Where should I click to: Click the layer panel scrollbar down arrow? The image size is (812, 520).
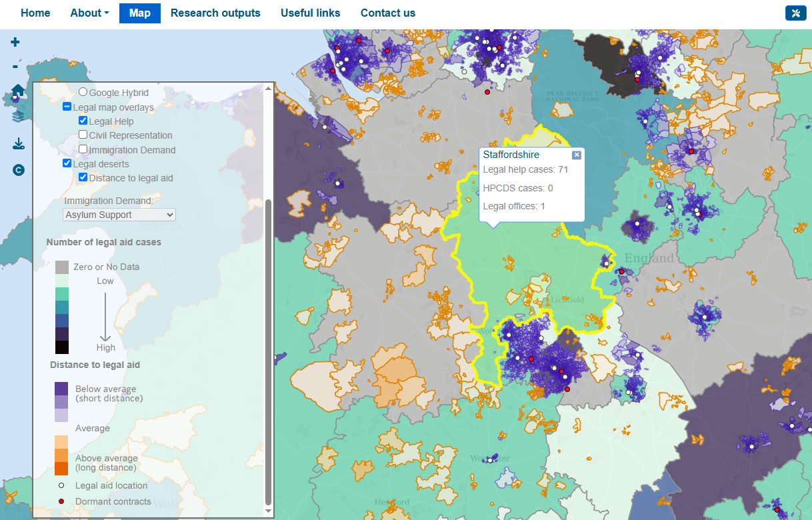point(269,511)
